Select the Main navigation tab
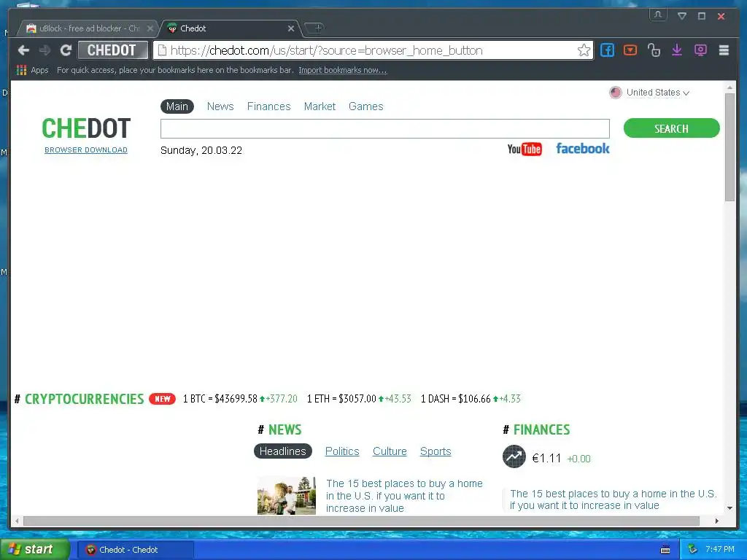 tap(177, 106)
